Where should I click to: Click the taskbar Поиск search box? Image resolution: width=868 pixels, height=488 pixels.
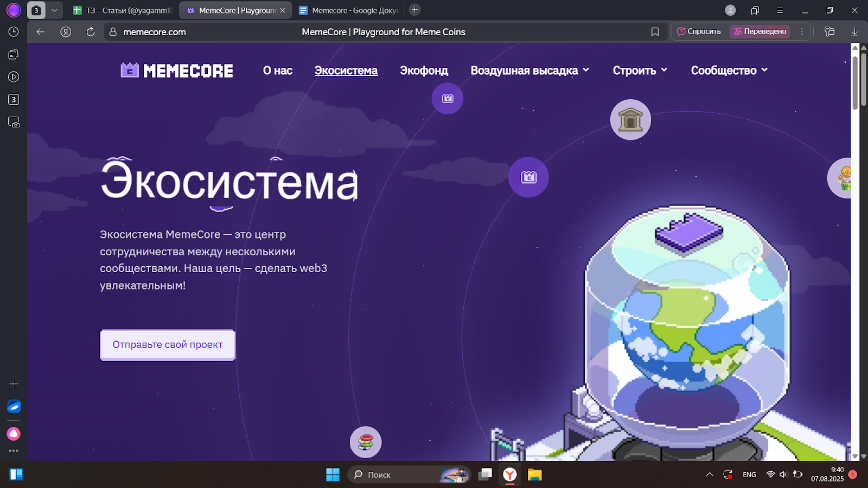tap(409, 475)
